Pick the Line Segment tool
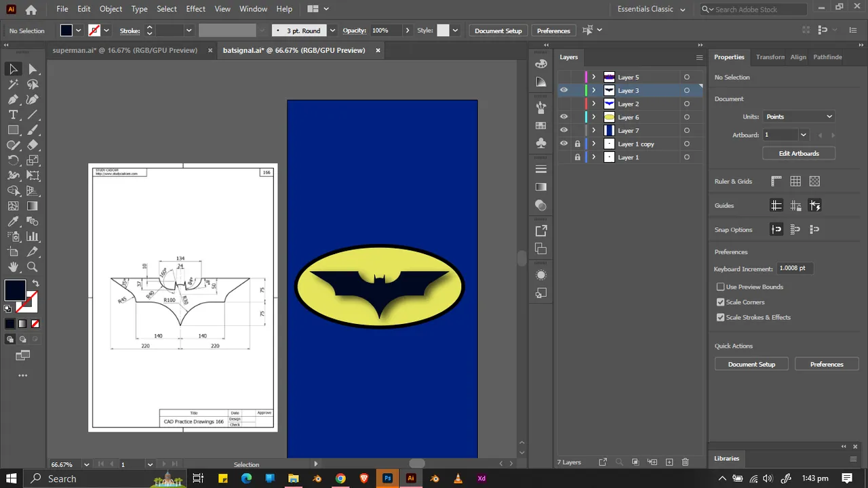868x488 pixels. click(33, 115)
